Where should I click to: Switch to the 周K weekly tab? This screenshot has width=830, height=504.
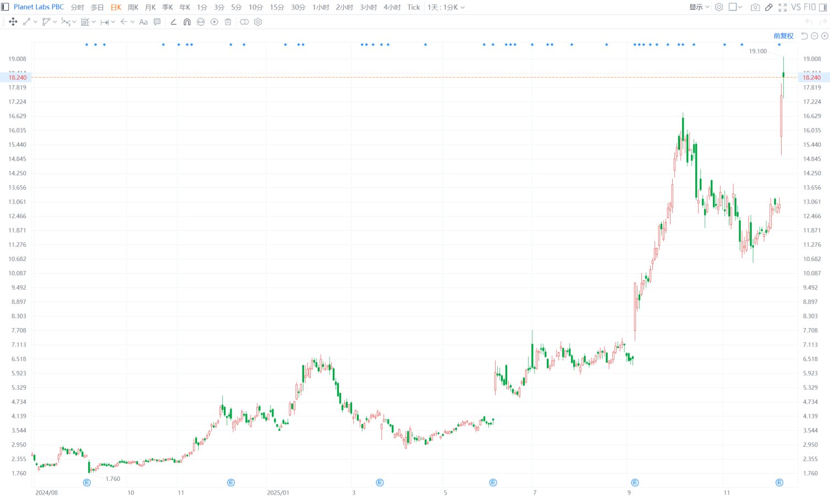pyautogui.click(x=133, y=7)
